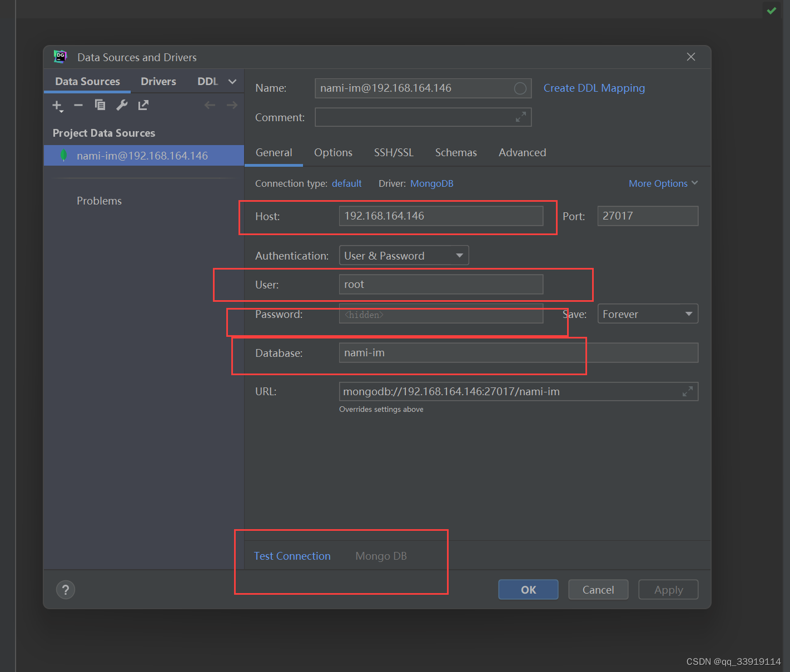Add a new data source with plus icon

tap(57, 105)
